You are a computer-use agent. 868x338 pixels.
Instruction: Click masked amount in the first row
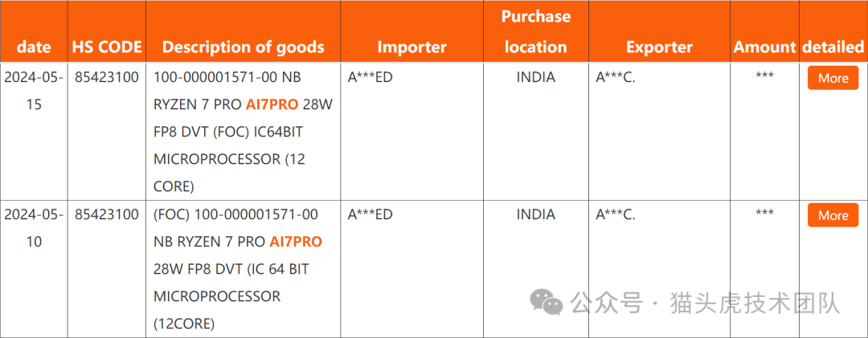pyautogui.click(x=764, y=75)
